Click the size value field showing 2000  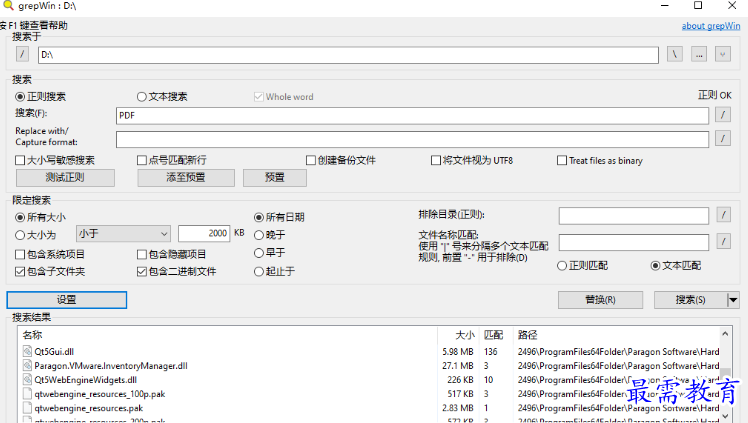pyautogui.click(x=204, y=233)
